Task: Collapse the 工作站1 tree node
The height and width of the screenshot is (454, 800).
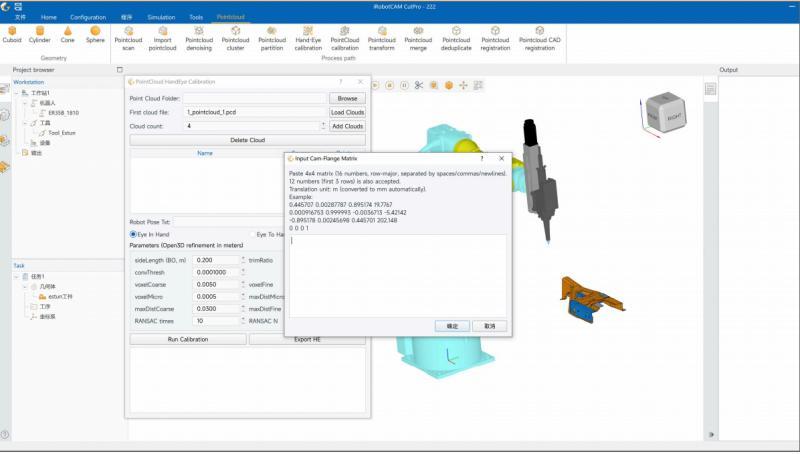Action: (16, 93)
